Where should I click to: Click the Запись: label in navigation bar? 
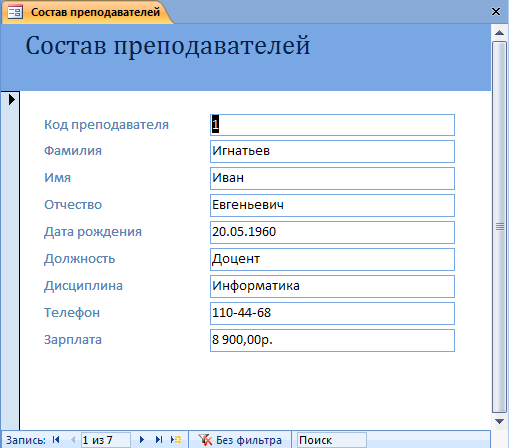point(26,440)
